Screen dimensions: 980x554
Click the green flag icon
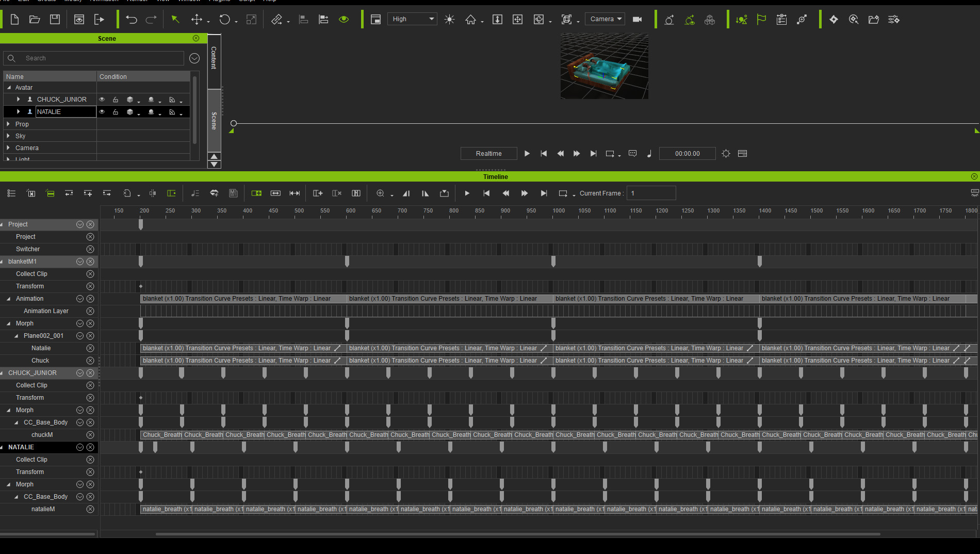[x=761, y=19]
